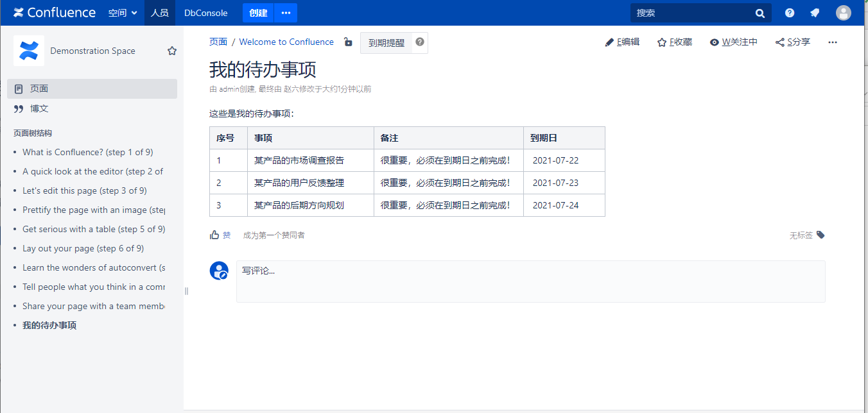Open the Confluence home logo
868x413 pixels.
pyautogui.click(x=55, y=13)
